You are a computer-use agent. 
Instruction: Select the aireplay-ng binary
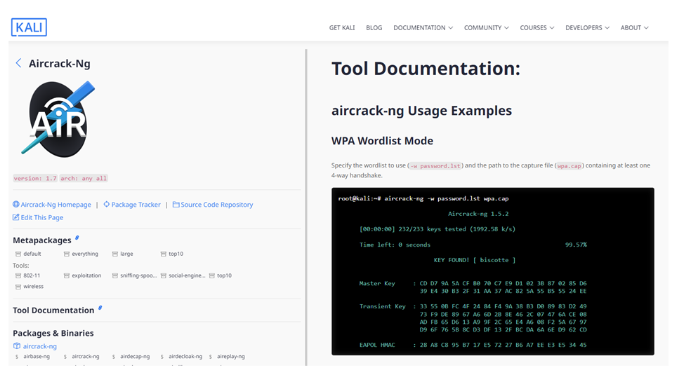pos(231,356)
